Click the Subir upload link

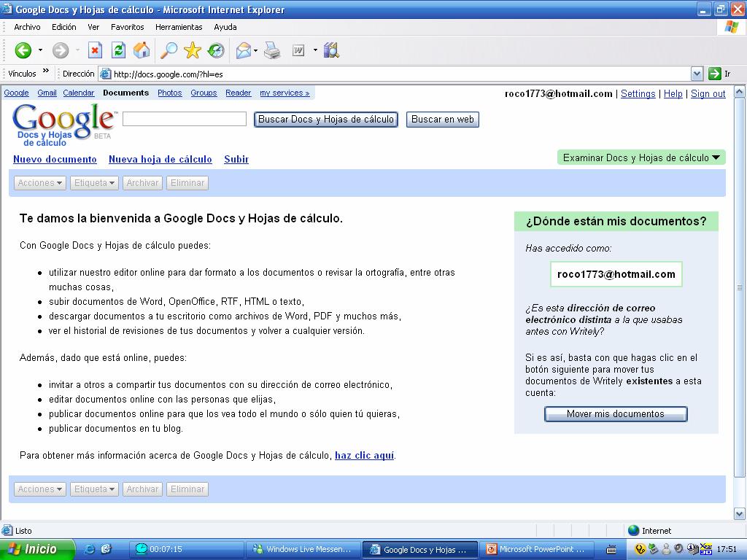(236, 159)
